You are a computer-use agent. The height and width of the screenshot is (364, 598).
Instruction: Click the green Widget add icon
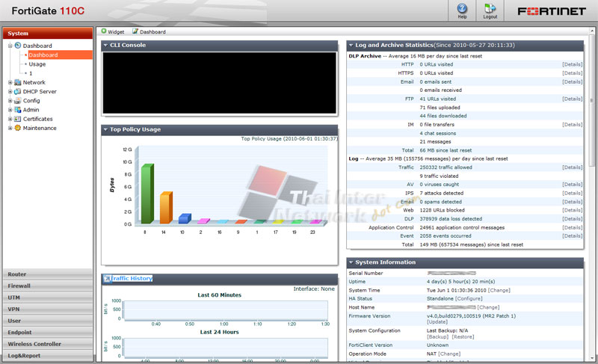104,31
